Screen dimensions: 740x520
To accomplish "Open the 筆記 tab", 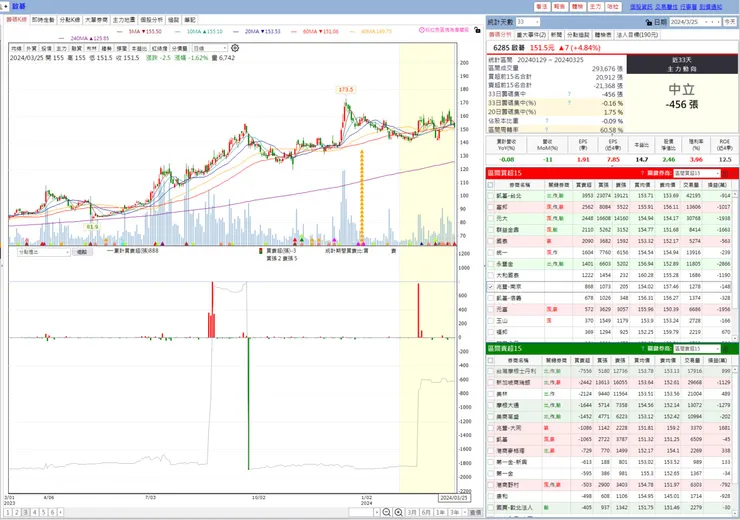I will [190, 20].
